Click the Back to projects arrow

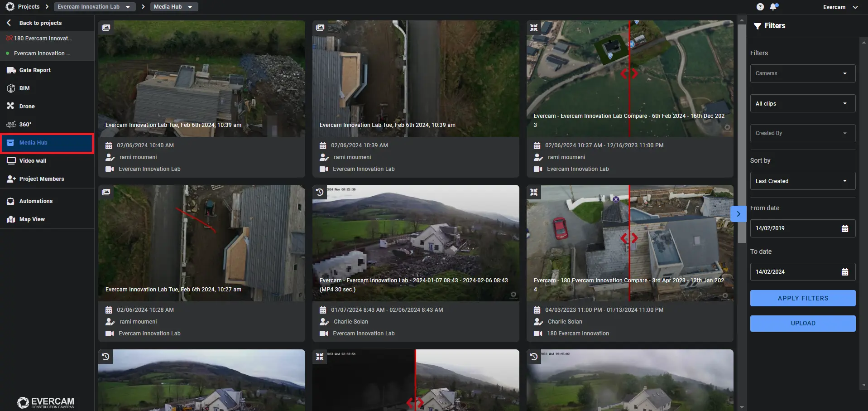point(9,23)
